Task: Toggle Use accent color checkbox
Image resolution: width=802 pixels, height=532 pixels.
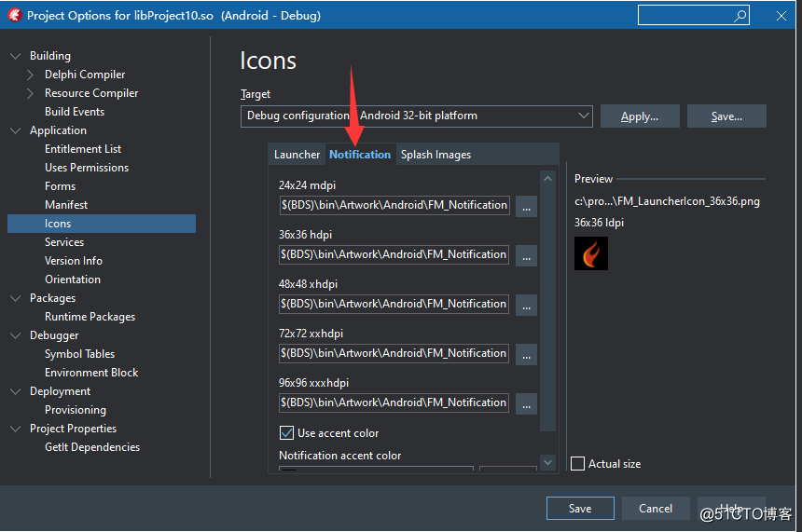Action: click(x=286, y=433)
